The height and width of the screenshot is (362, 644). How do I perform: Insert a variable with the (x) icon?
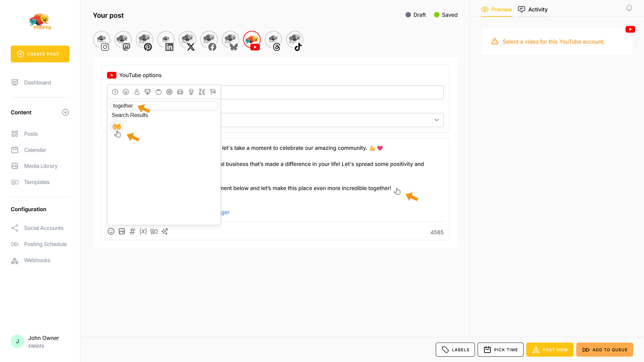(143, 231)
